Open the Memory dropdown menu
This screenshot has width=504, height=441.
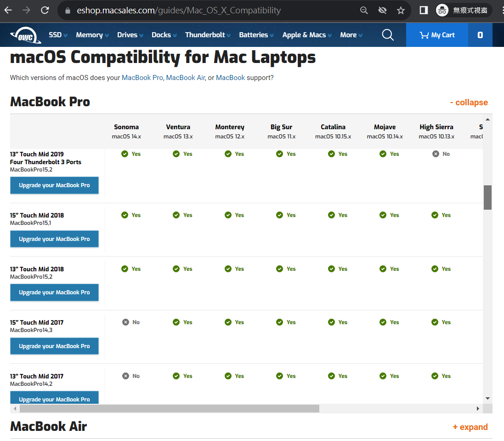[92, 35]
